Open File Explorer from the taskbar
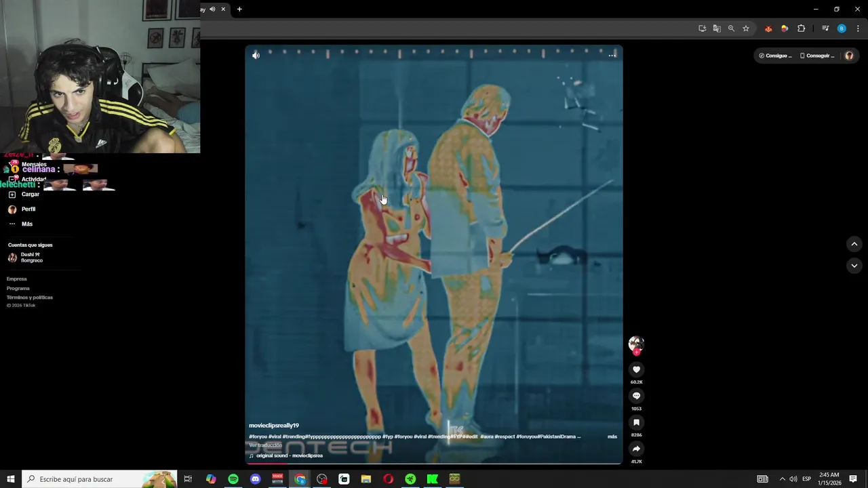Image resolution: width=868 pixels, height=488 pixels. (366, 479)
